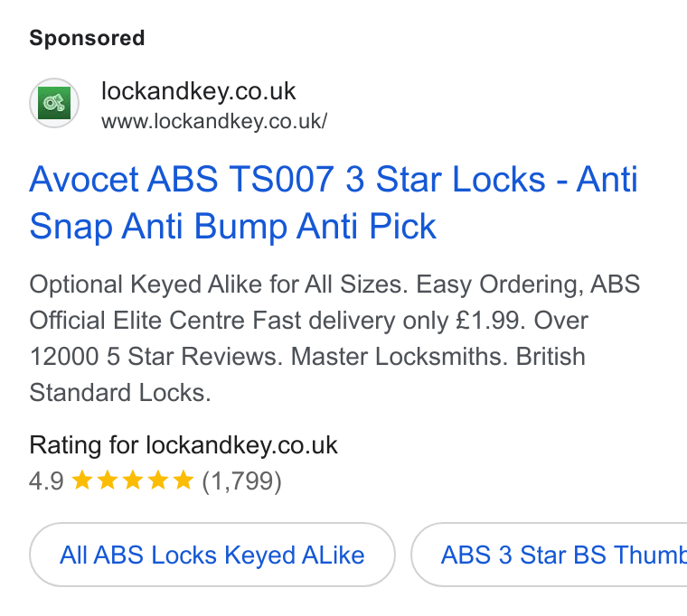Click the www.lockandkey.co.uk/ display URL
This screenshot has height=616, width=687.
coord(214,121)
